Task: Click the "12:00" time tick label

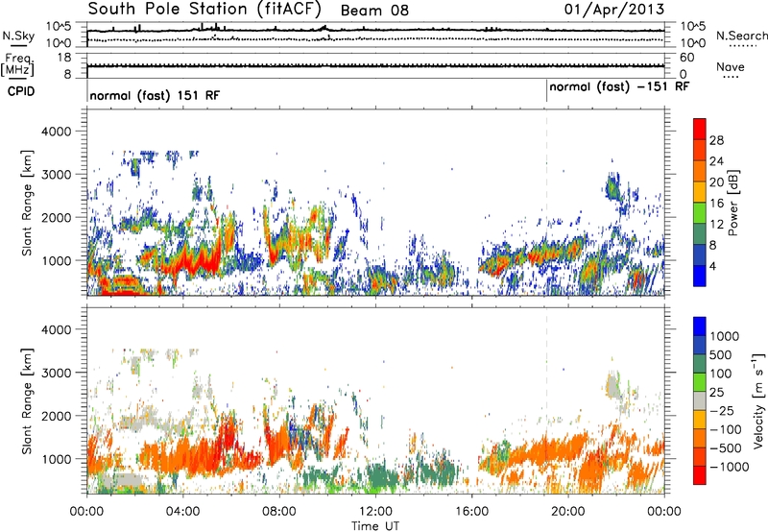Action: tap(375, 512)
